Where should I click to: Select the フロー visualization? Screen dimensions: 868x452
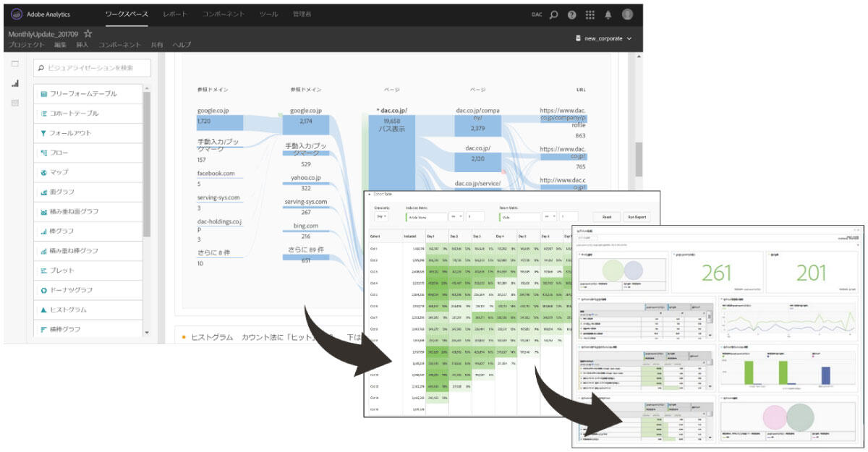(x=88, y=153)
